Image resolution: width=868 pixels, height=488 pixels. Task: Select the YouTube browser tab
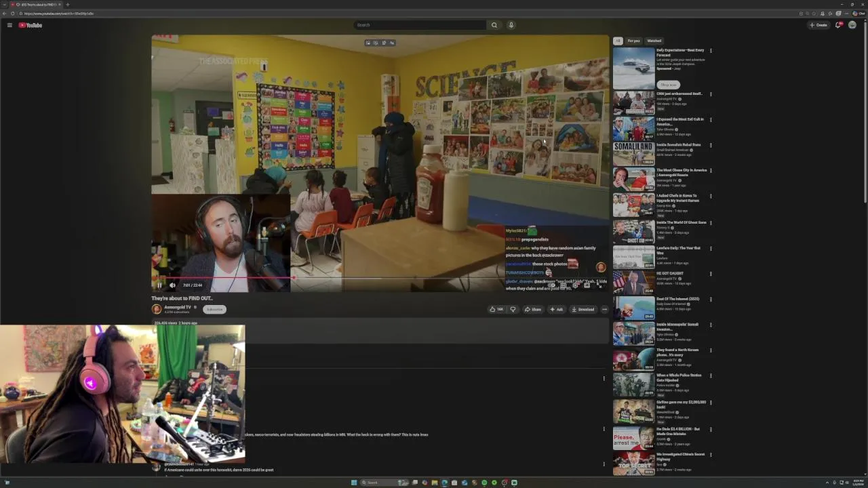[35, 5]
